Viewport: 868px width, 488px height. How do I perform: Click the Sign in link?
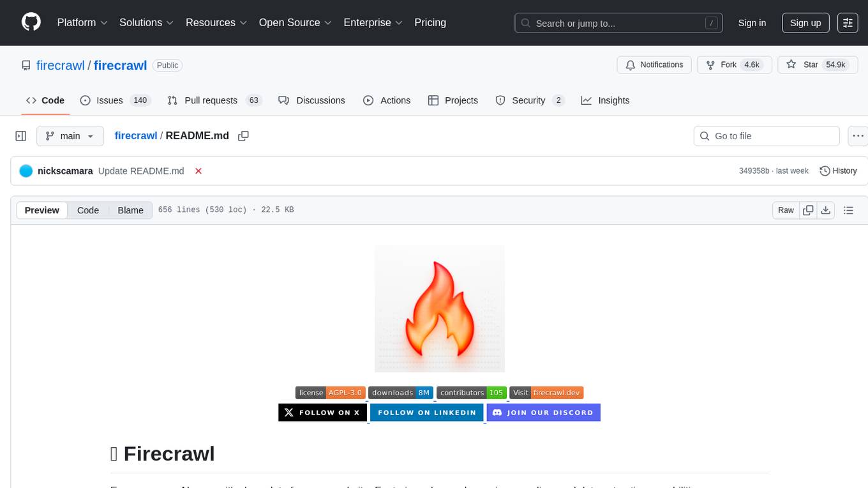pyautogui.click(x=752, y=23)
